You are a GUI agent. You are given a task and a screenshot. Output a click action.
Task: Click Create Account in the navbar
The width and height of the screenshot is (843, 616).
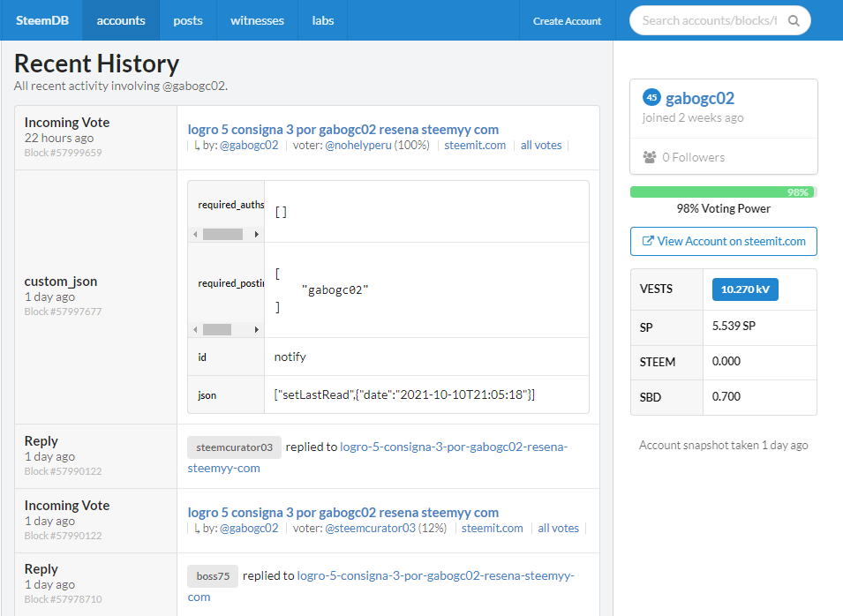pyautogui.click(x=568, y=21)
